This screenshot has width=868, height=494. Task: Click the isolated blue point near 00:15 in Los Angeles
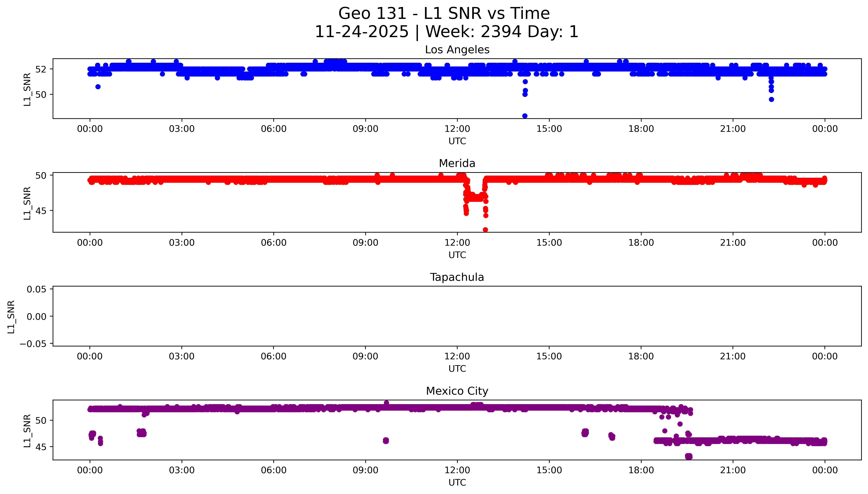98,87
